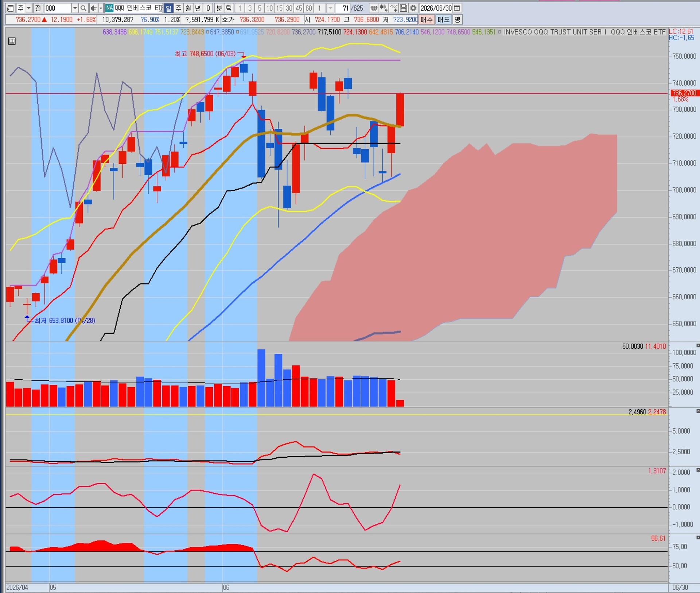Image resolution: width=700 pixels, height=593 pixels.
Task: Click the QQQ ticker input field
Action: (x=58, y=8)
